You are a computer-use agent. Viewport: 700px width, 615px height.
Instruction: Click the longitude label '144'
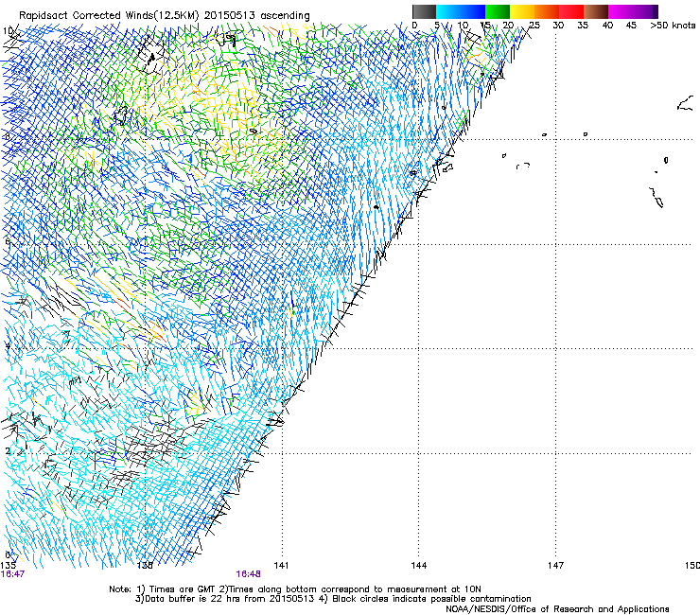(x=419, y=566)
